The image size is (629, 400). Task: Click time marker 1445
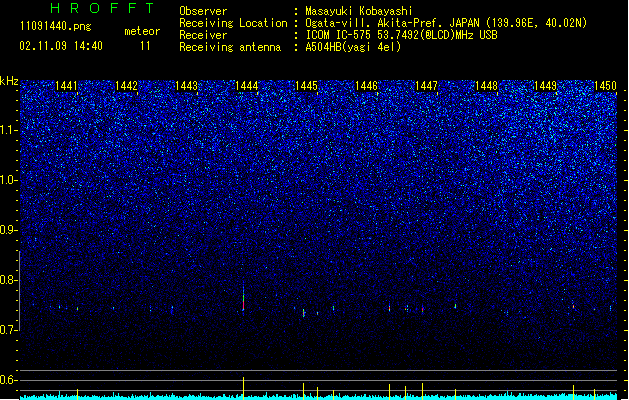tap(306, 86)
